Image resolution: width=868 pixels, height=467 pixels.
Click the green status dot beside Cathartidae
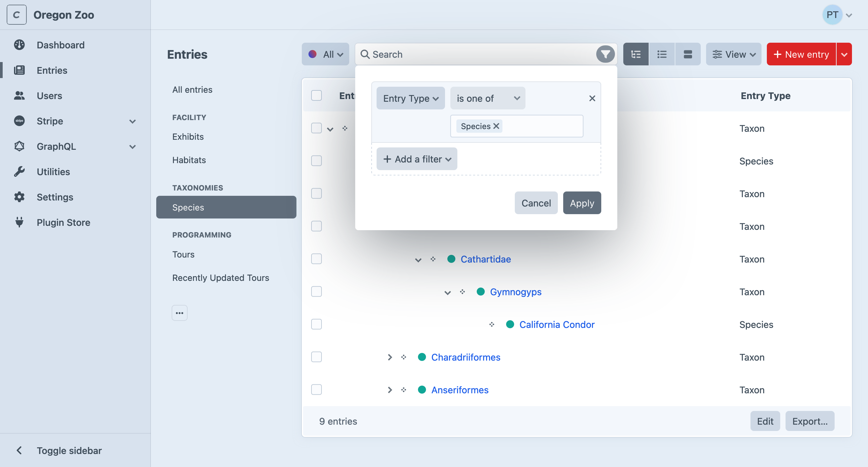[x=451, y=259]
